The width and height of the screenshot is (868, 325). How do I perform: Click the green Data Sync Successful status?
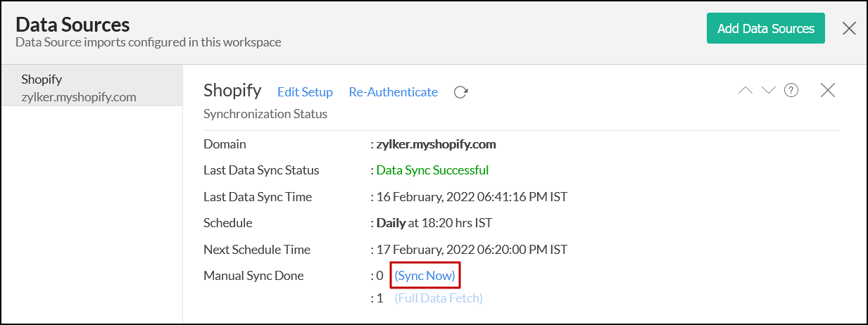point(432,170)
